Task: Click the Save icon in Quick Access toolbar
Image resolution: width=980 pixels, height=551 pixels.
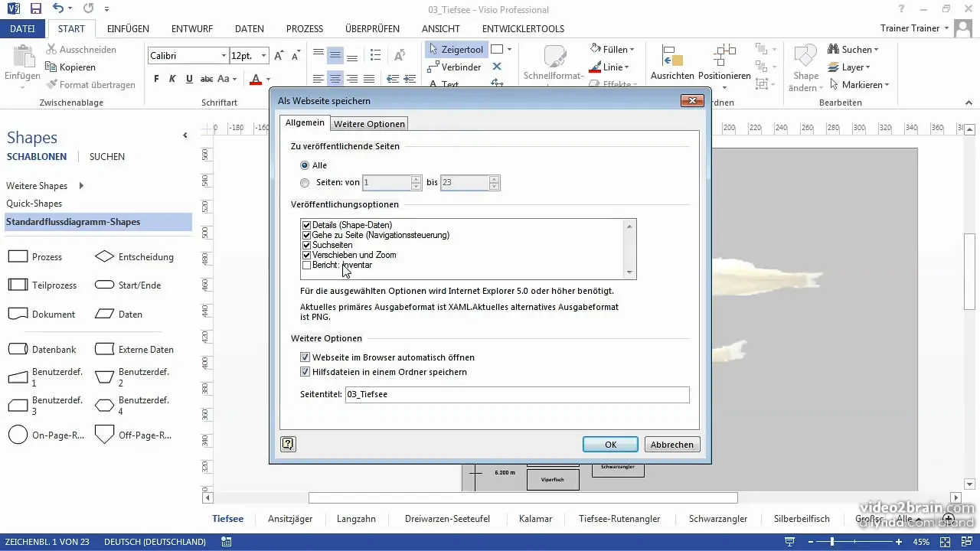Action: point(34,8)
